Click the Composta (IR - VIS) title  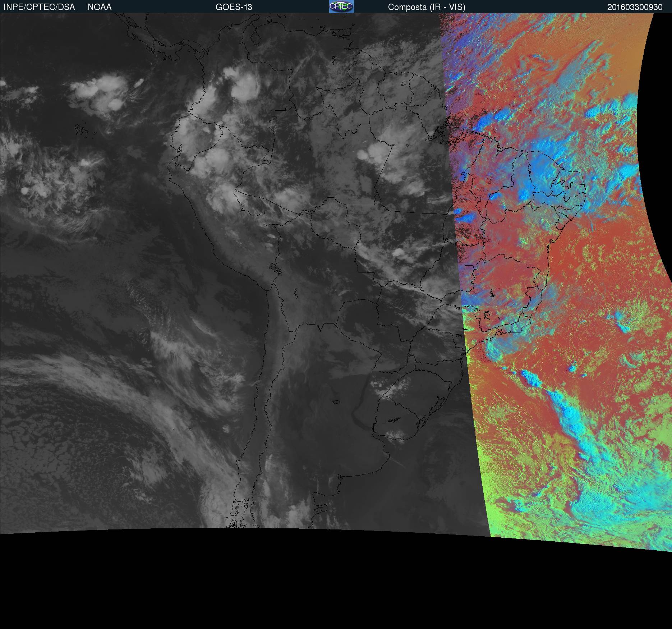click(426, 7)
